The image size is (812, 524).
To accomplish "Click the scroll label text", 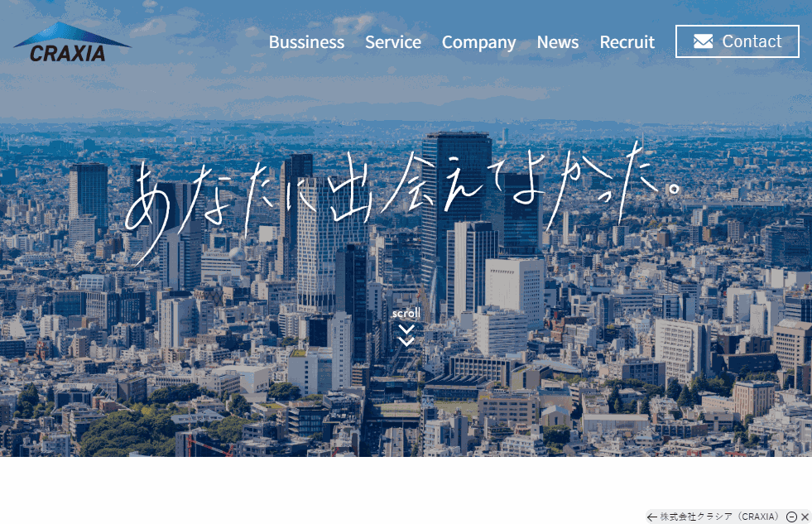I will (406, 313).
